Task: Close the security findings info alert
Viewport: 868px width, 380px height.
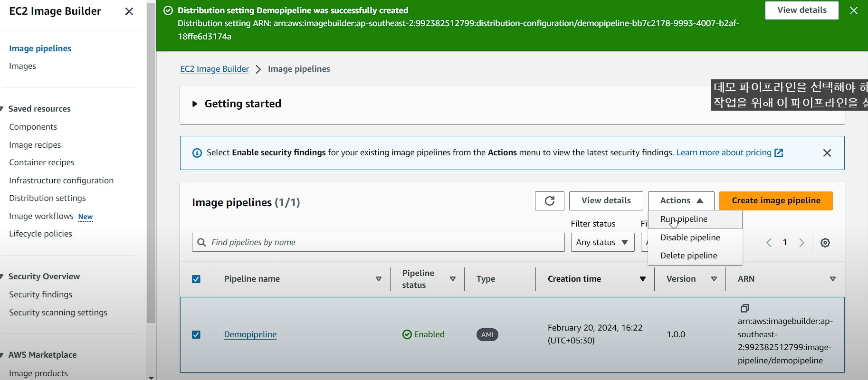Action: pyautogui.click(x=827, y=153)
